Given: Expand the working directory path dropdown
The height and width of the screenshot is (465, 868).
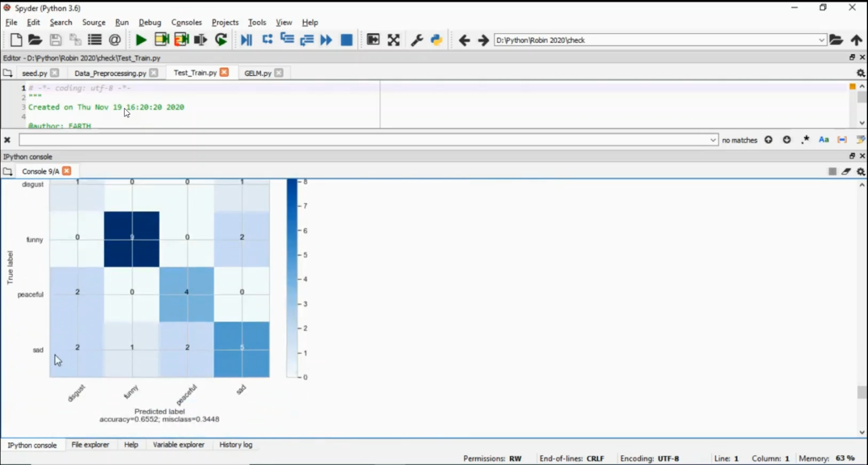Looking at the screenshot, I should [x=822, y=40].
